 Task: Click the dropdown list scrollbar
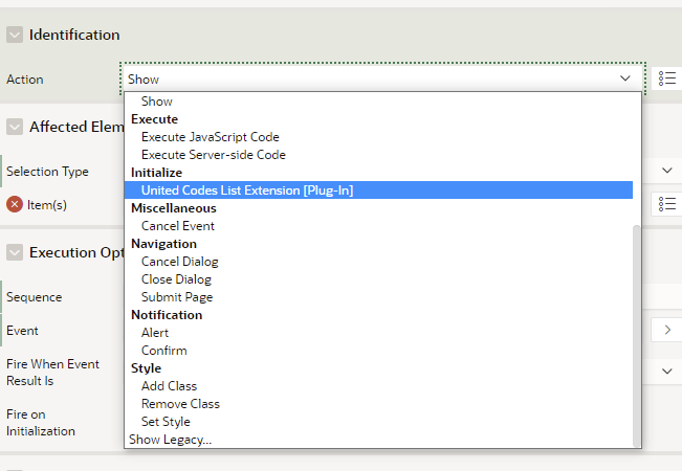[x=637, y=336]
